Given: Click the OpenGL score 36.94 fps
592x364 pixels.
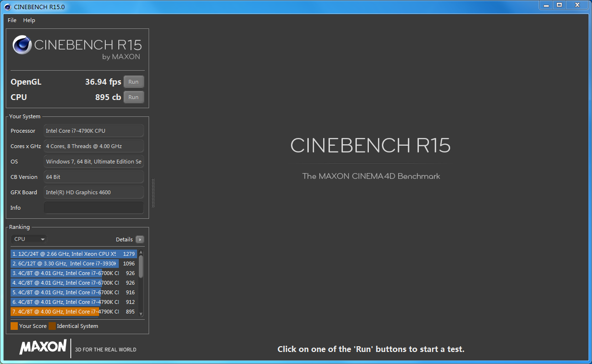Looking at the screenshot, I should 103,82.
